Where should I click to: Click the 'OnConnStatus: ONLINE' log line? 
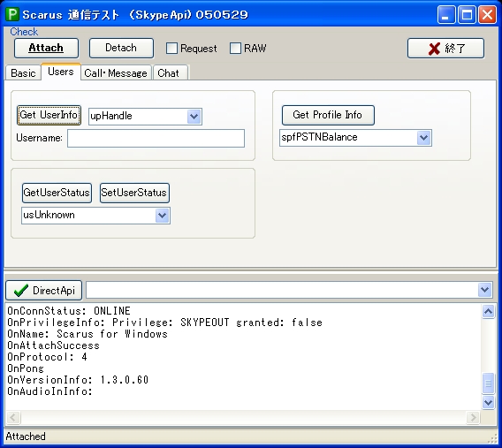(x=69, y=311)
